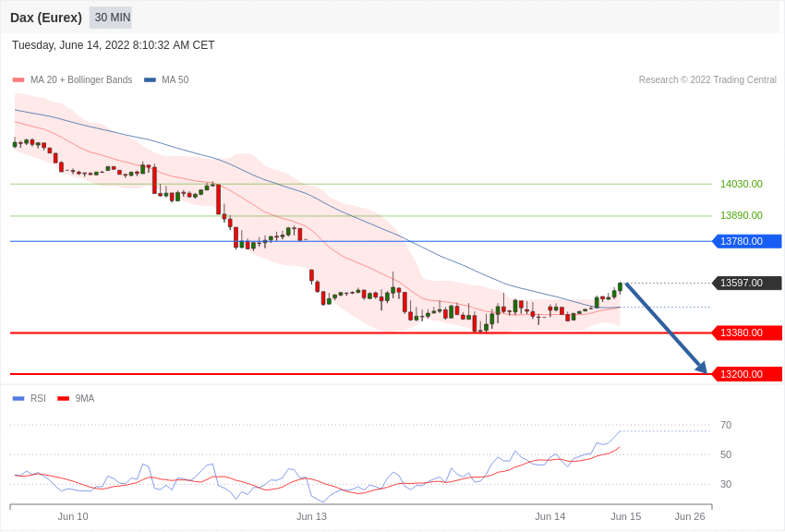Click the Research © 2022 Trading Central text
This screenshot has width=785, height=532.
(707, 79)
